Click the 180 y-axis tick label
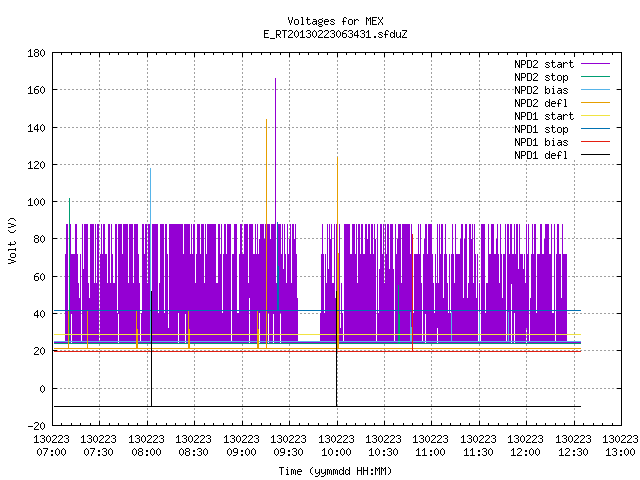Screen dimensions: 640x480 [x=36, y=53]
